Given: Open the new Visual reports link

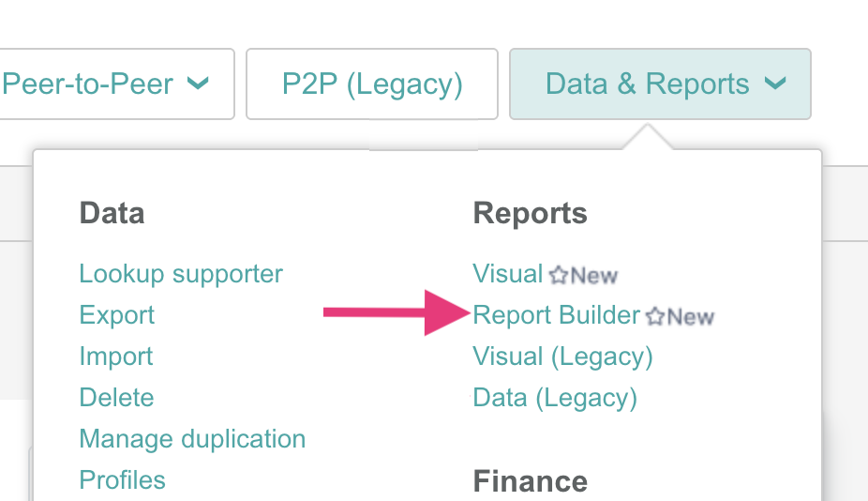Looking at the screenshot, I should coord(508,274).
